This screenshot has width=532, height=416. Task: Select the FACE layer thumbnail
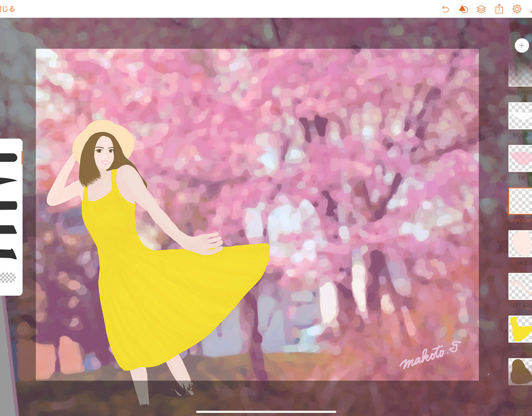pos(520,244)
